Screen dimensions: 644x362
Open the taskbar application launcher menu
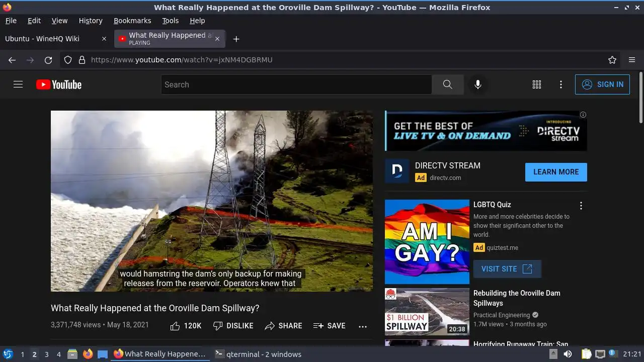[x=8, y=354]
